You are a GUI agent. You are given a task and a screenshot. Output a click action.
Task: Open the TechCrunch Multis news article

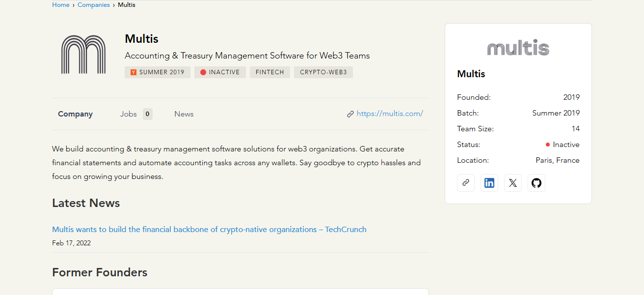(209, 230)
